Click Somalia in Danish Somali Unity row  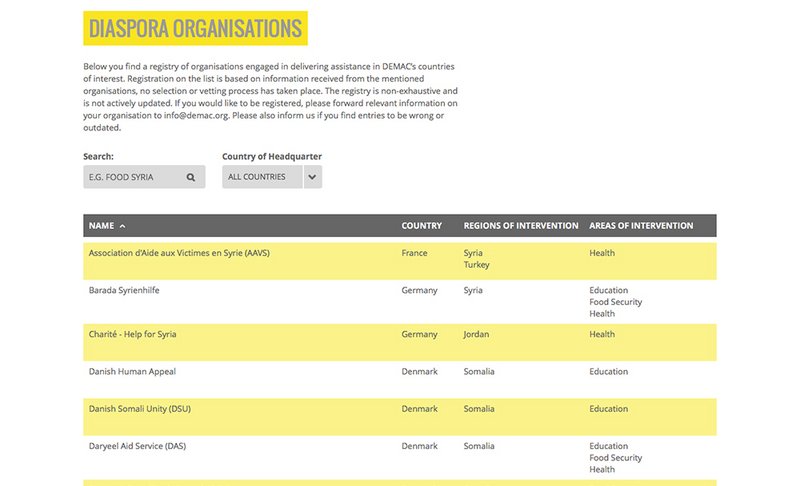click(479, 408)
